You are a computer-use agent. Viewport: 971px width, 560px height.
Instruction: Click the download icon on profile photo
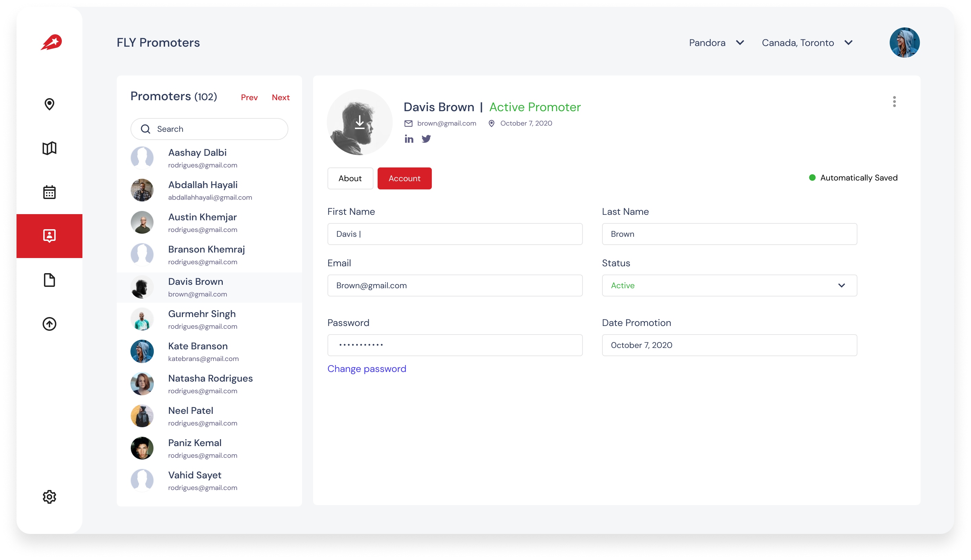click(360, 122)
